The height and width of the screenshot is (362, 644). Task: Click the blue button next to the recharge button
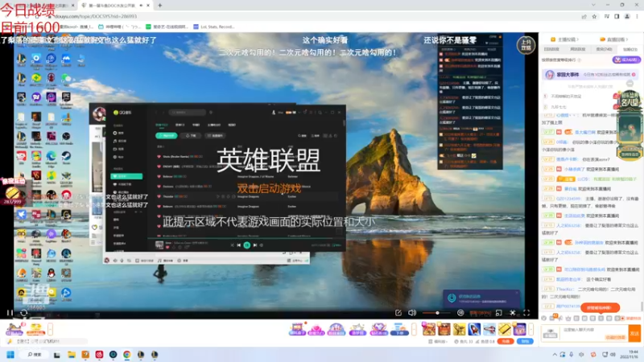tap(526, 341)
